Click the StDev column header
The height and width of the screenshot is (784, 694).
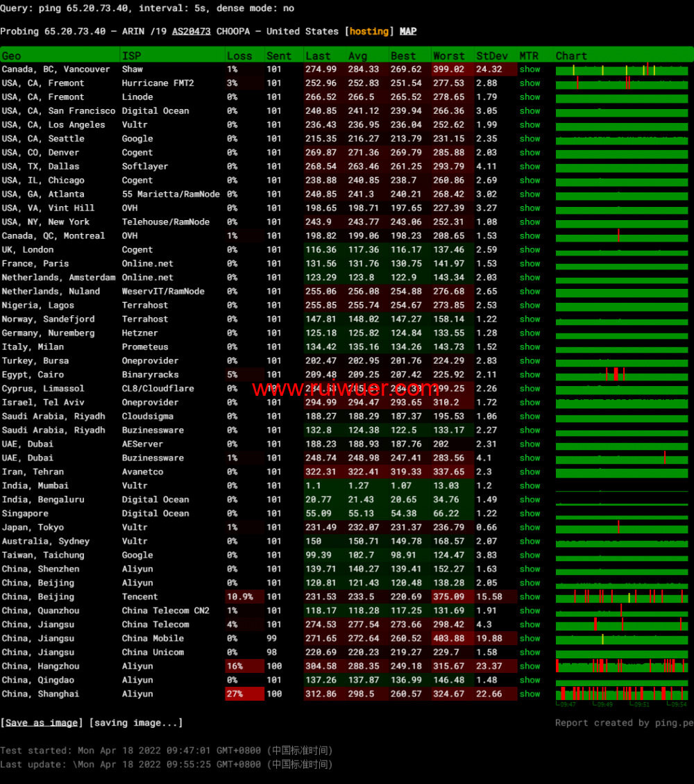(x=491, y=56)
